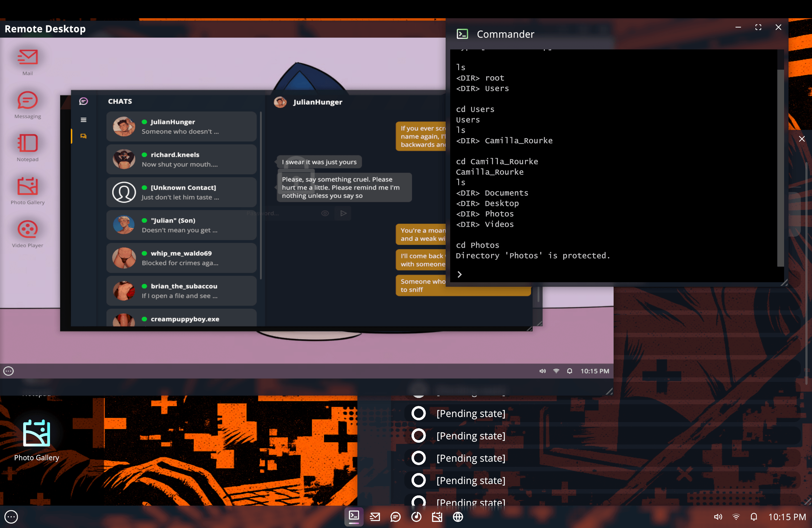This screenshot has height=528, width=812.
Task: Click the Commander terminal scrollbar
Action: click(780, 167)
